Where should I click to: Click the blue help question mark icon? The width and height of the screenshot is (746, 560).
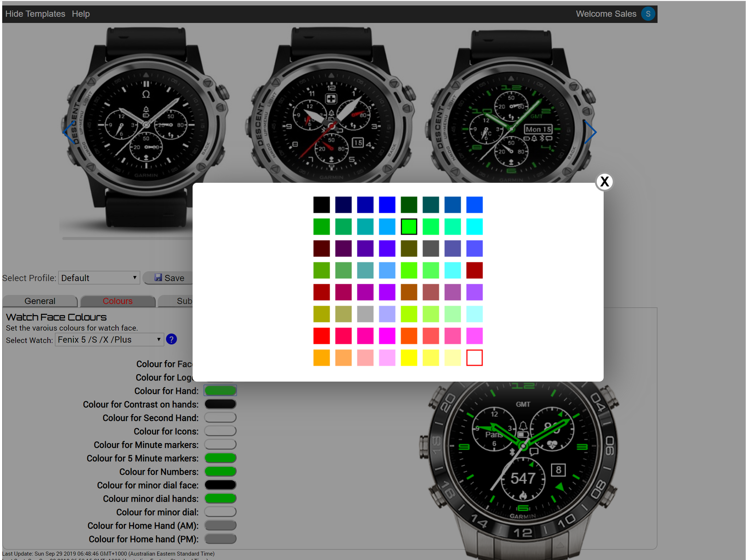click(171, 339)
